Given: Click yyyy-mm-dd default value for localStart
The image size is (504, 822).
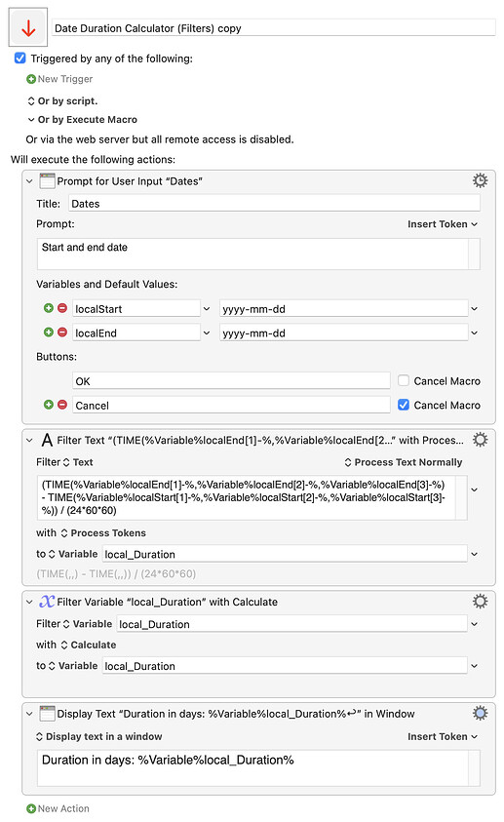Looking at the screenshot, I should coord(344,309).
